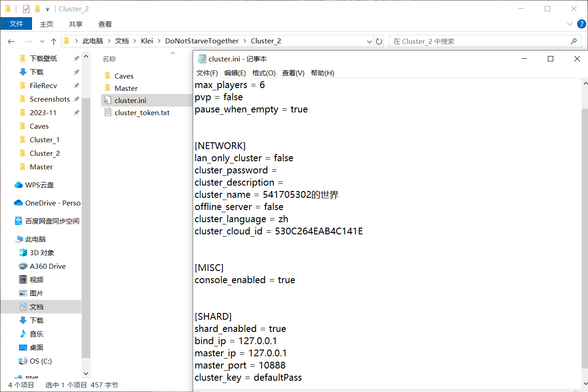
Task: Click the cluster_password line in Notepad
Action: pos(236,170)
